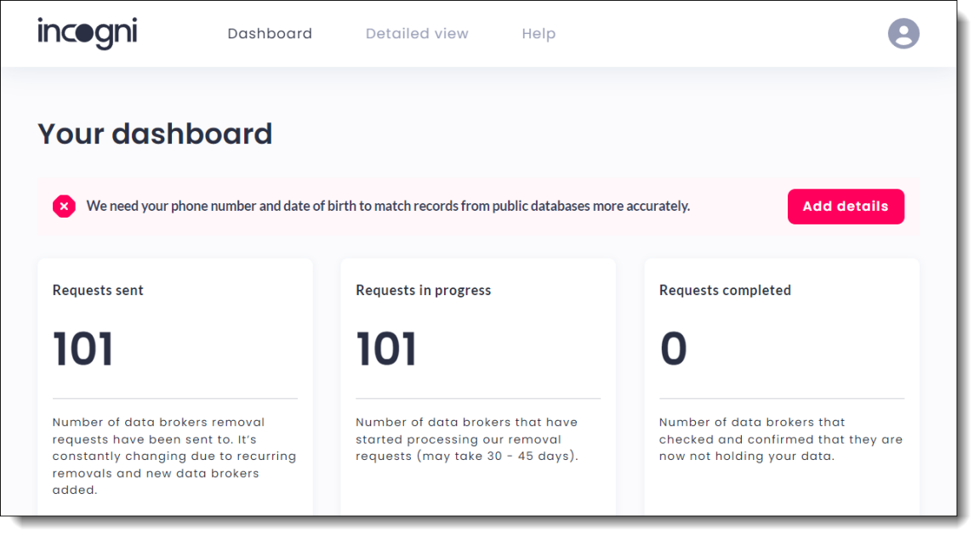This screenshot has height=539, width=980.
Task: Open the Help section
Action: point(538,33)
